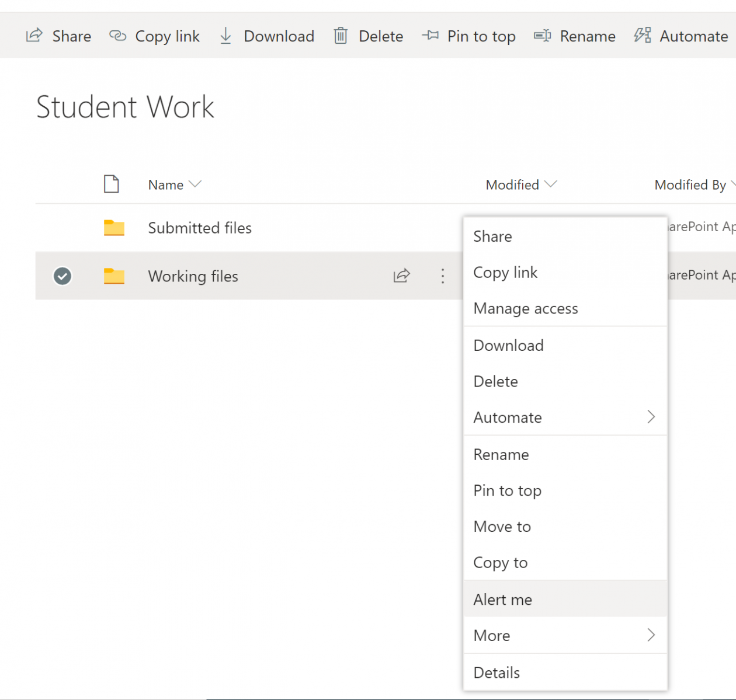The width and height of the screenshot is (736, 700).
Task: Select Download from the context menu
Action: point(565,346)
